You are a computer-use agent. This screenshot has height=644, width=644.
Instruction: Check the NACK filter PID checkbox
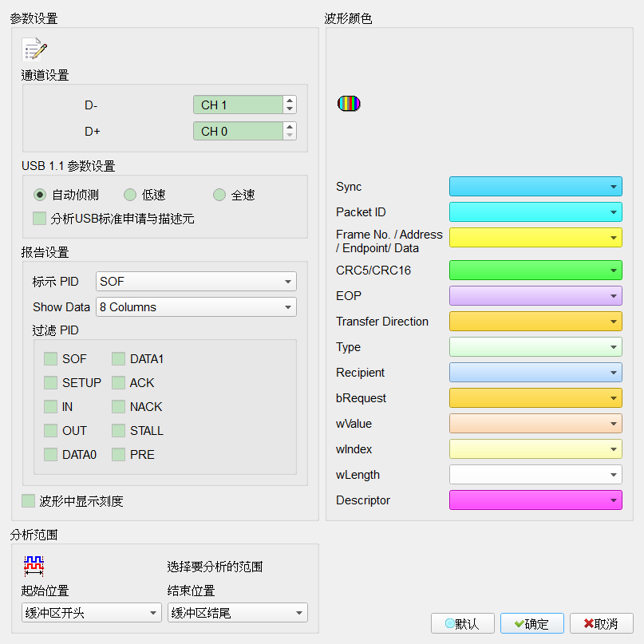point(118,407)
